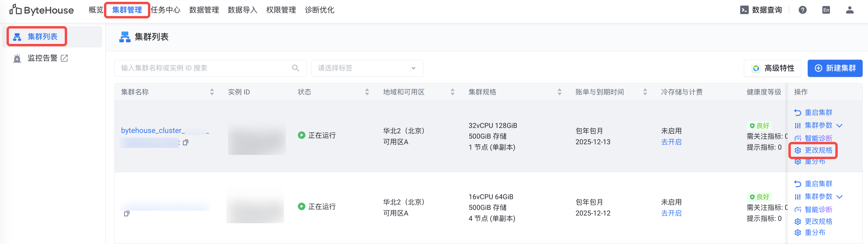The image size is (868, 244).
Task: Open the user account profile icon
Action: [850, 10]
